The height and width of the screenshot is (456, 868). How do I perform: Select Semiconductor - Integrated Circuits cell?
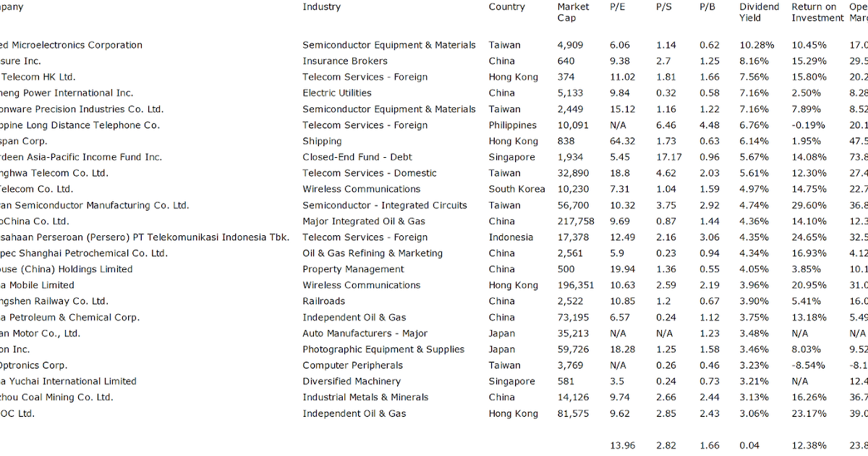pos(385,205)
